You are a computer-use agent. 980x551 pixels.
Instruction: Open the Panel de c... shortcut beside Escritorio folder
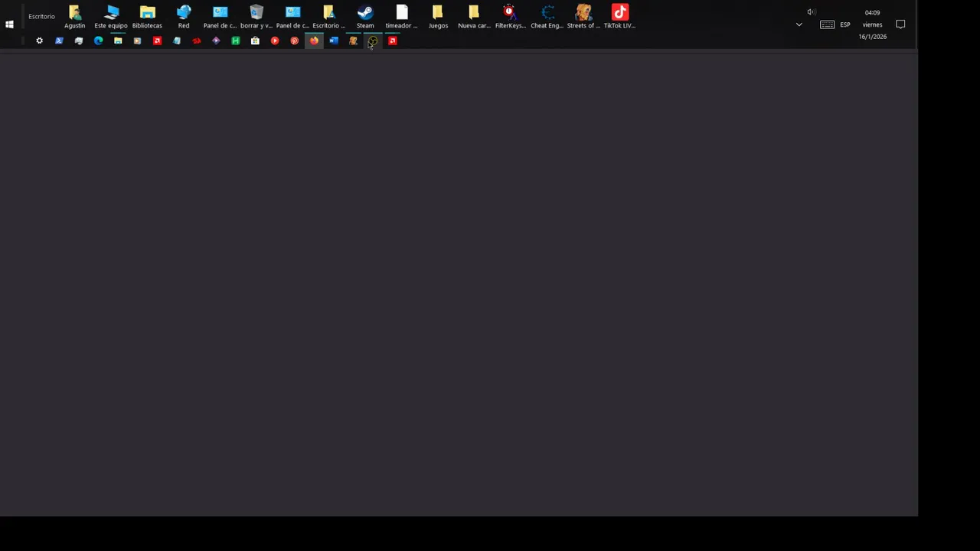292,17
